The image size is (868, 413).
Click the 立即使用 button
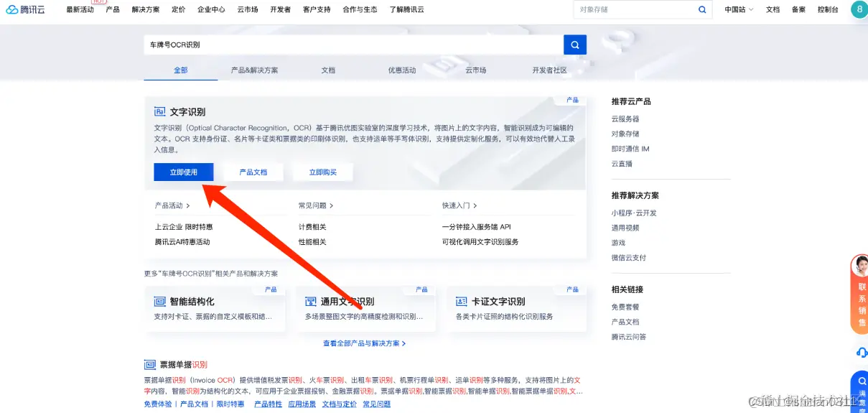click(x=183, y=172)
